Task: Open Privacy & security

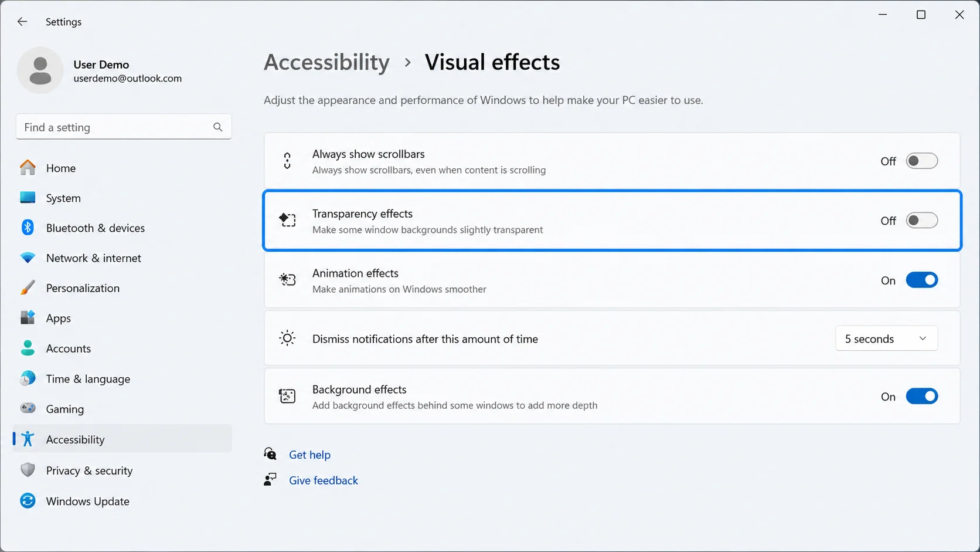Action: point(122,470)
